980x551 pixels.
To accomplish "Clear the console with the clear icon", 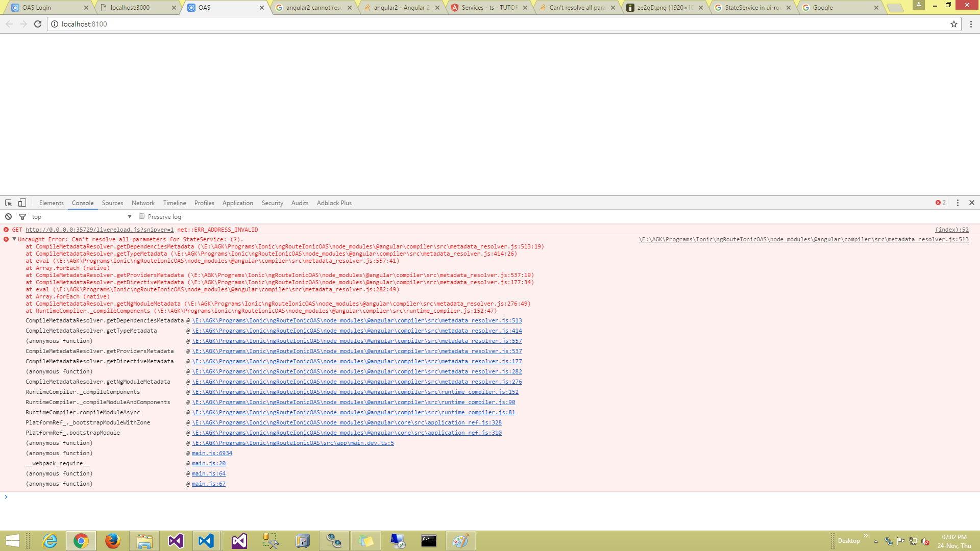I will [x=8, y=217].
